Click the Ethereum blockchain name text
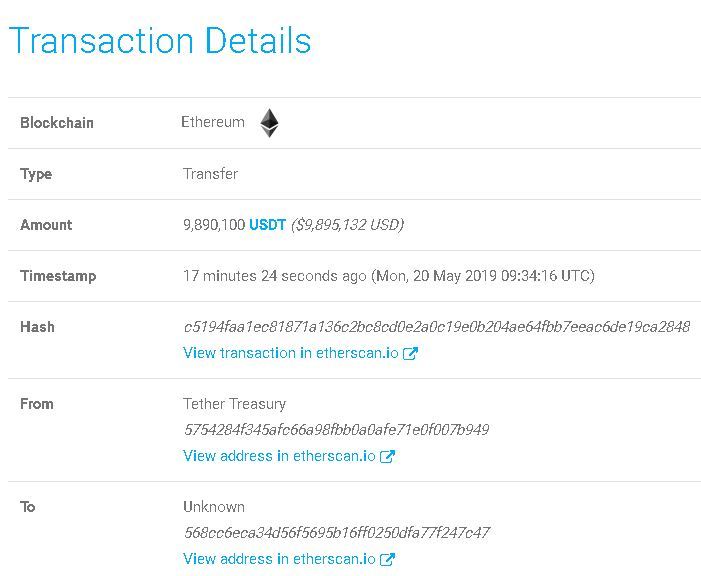 [x=213, y=122]
